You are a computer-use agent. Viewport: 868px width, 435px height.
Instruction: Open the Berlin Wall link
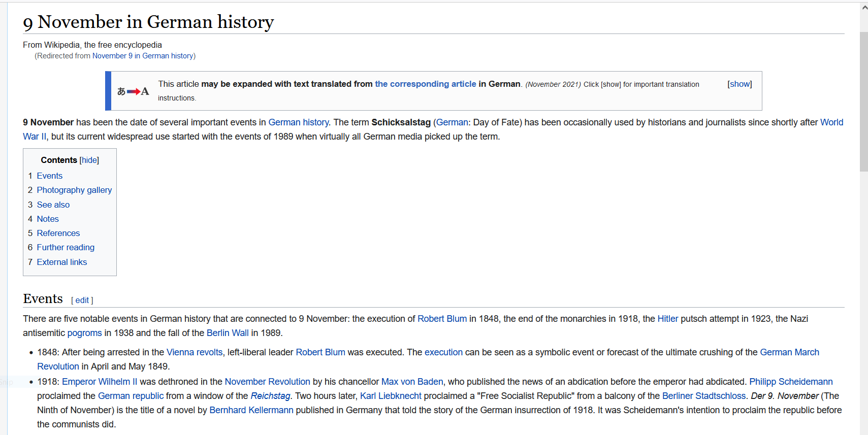coord(228,333)
